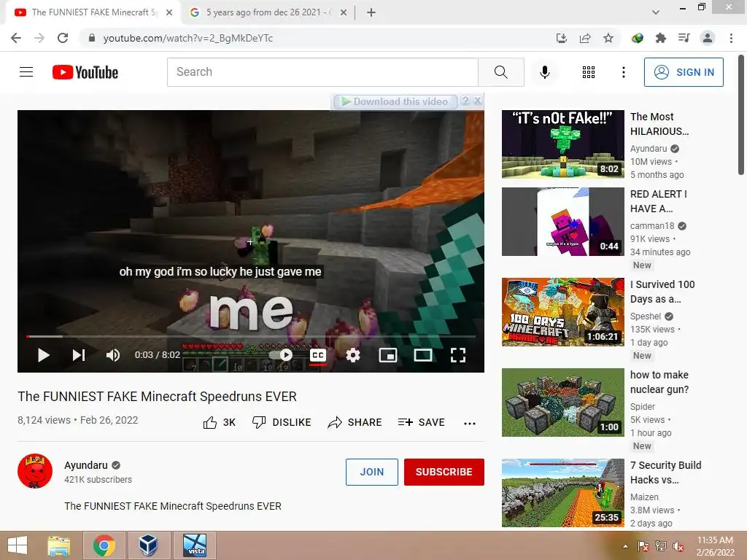Open Windows Start menu
The width and height of the screenshot is (747, 560).
18,545
